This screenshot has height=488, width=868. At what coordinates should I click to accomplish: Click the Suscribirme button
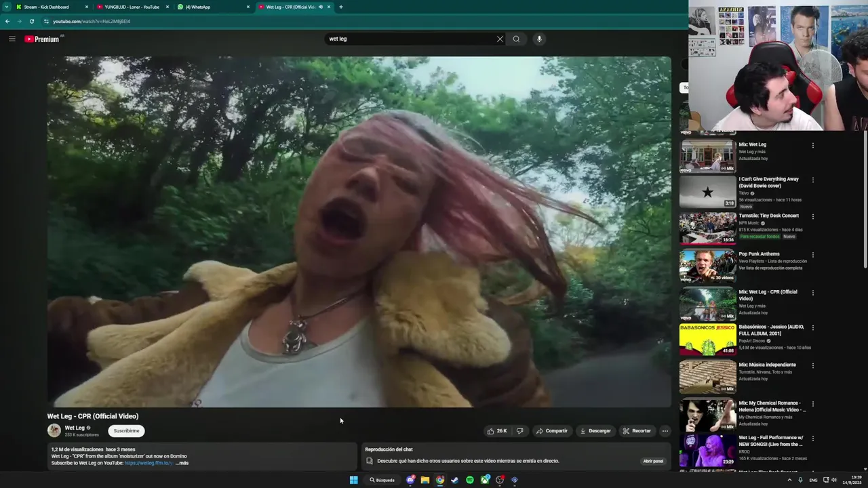tap(126, 431)
